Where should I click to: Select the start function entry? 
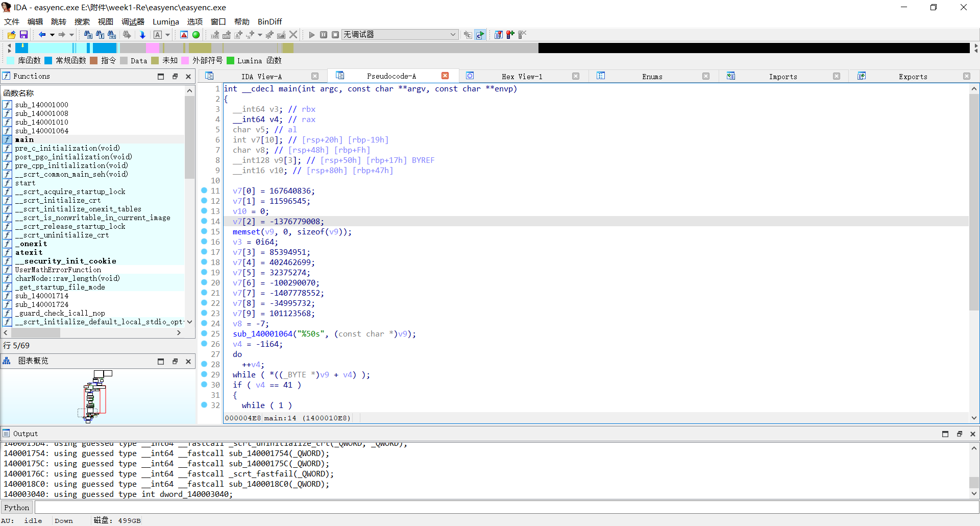click(x=25, y=183)
